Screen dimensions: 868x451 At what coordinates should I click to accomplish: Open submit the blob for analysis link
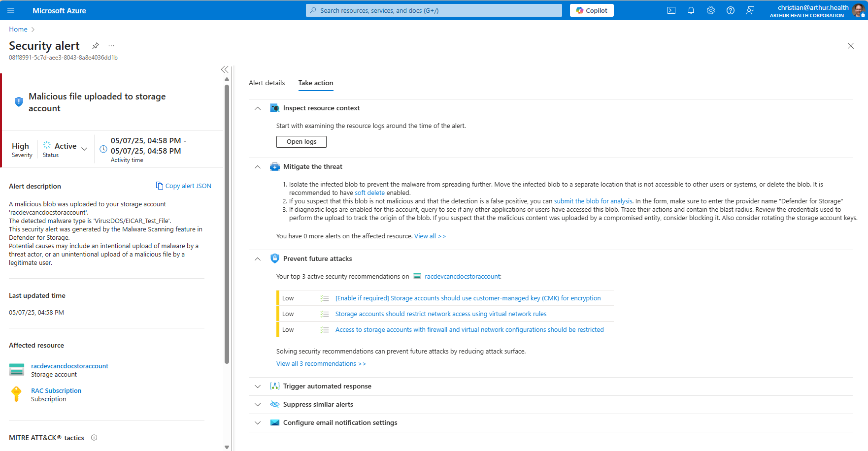click(593, 201)
